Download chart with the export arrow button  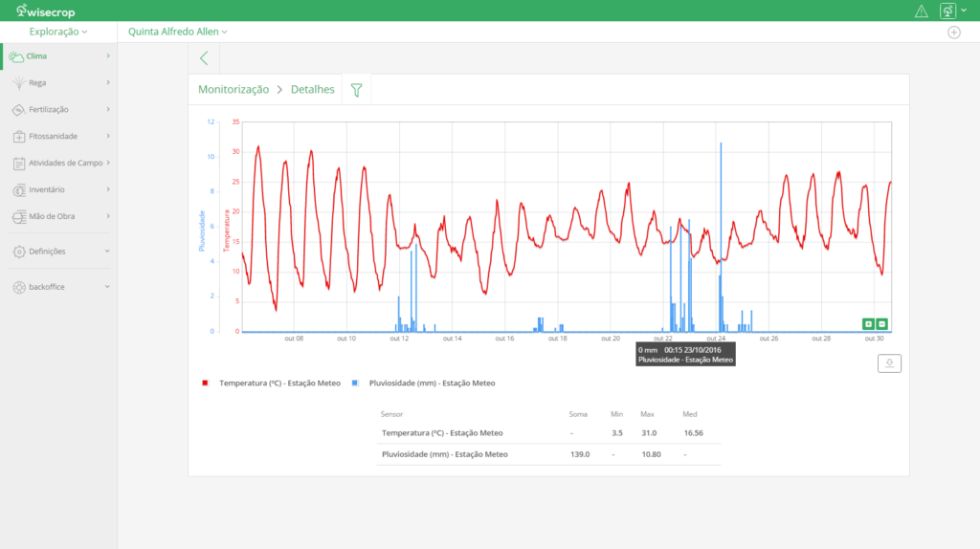click(x=889, y=363)
